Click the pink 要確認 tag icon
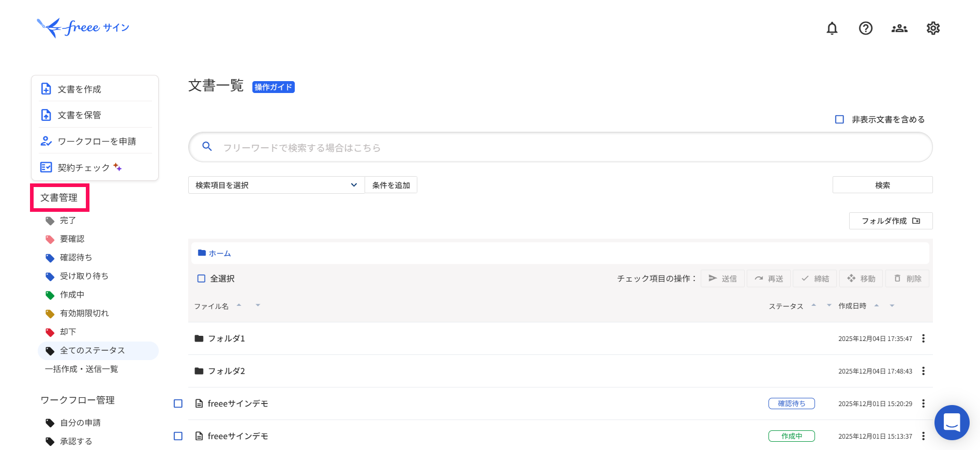 (50, 239)
